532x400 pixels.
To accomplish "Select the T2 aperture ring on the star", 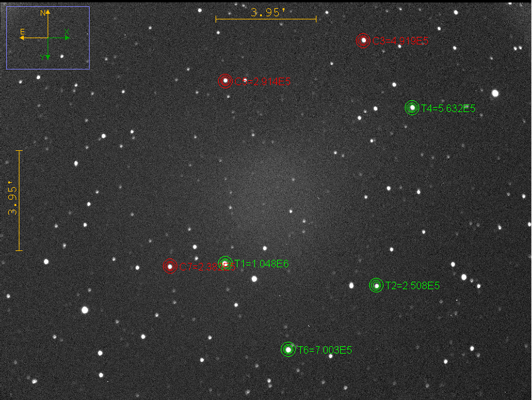I will click(376, 285).
